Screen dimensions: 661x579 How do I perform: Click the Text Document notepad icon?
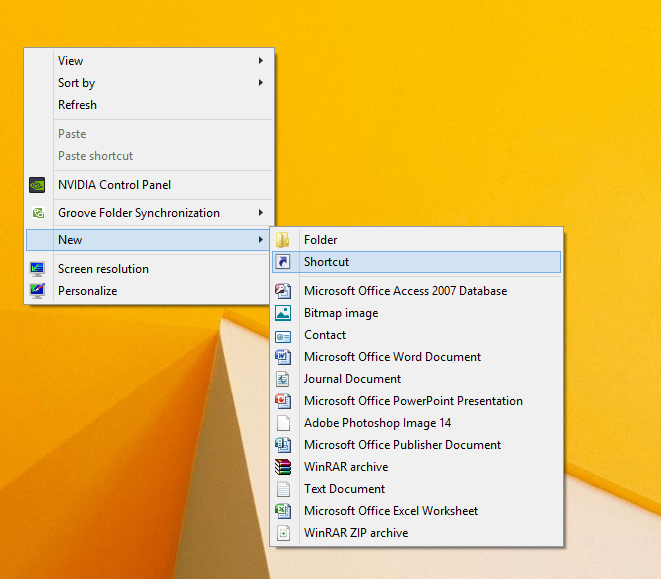[x=283, y=489]
